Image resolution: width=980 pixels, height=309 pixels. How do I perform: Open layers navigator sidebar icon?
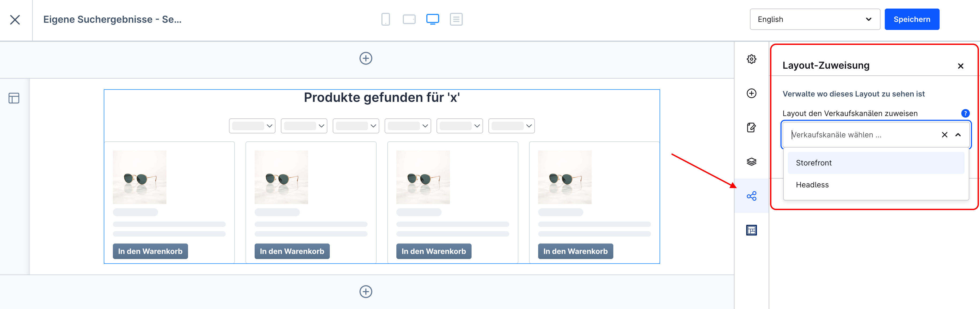(751, 162)
